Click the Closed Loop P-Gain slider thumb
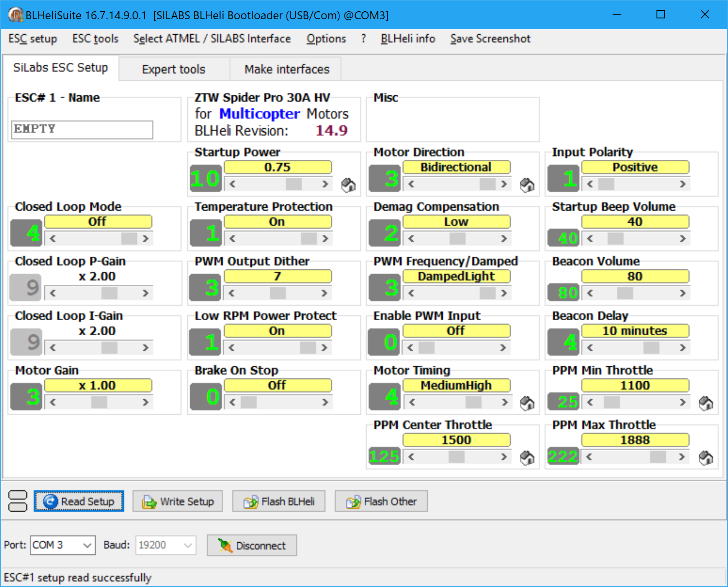The image size is (728, 587). click(x=109, y=293)
